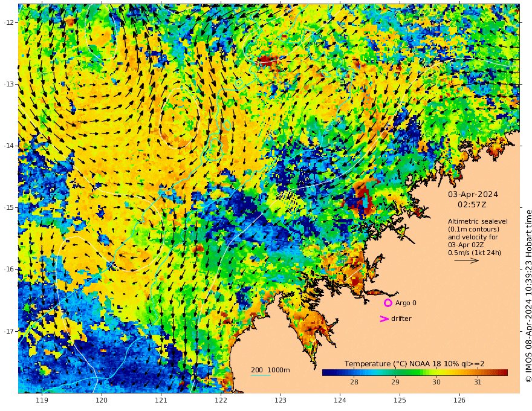Viewport: 532px width, 411px height.
Task: Click the magenta Argo 0 circle marker
Action: 388,303
